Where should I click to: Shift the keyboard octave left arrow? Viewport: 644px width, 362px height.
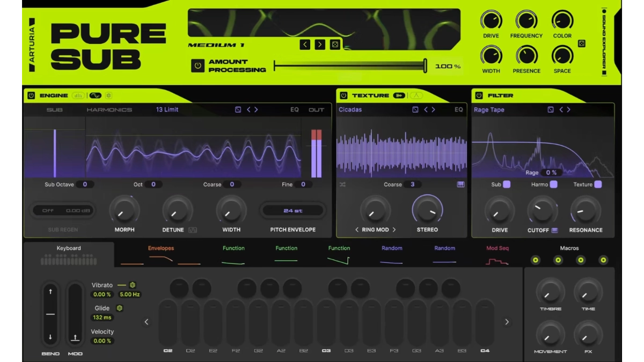coord(147,322)
